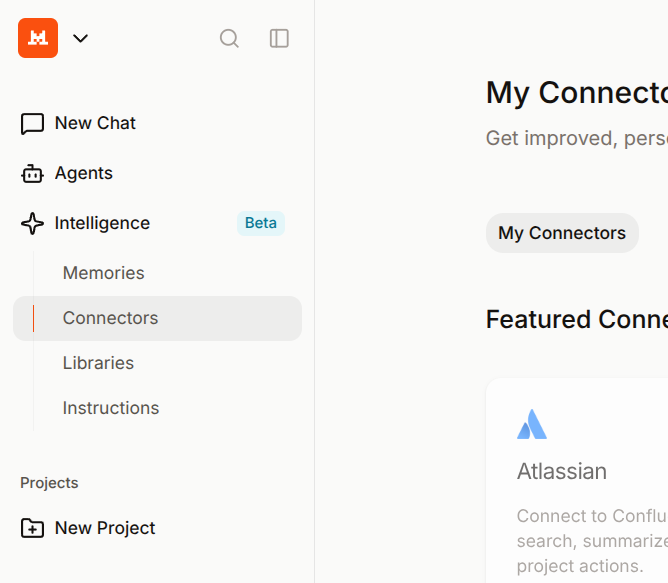Click the New Project folder icon
This screenshot has height=583, width=668.
32,528
